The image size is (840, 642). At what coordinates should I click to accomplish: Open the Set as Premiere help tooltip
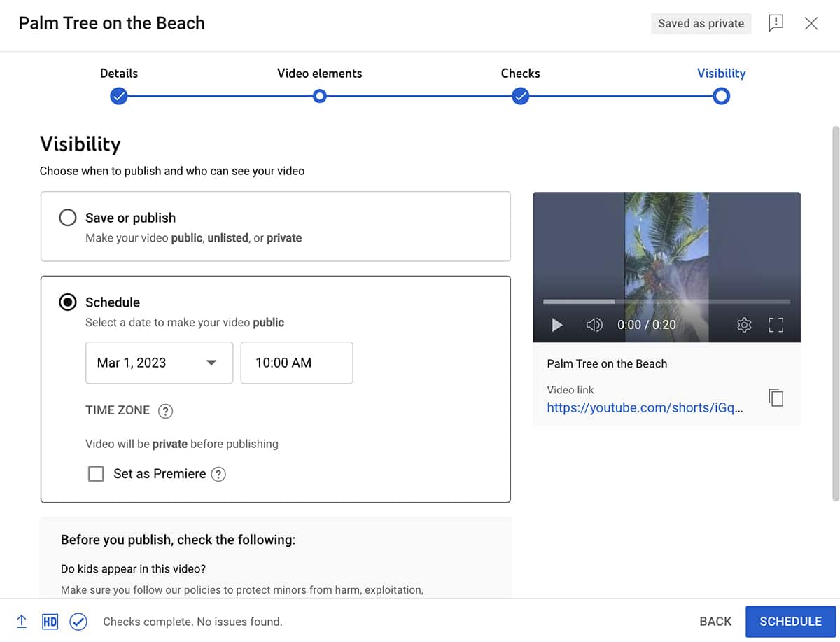coord(218,474)
